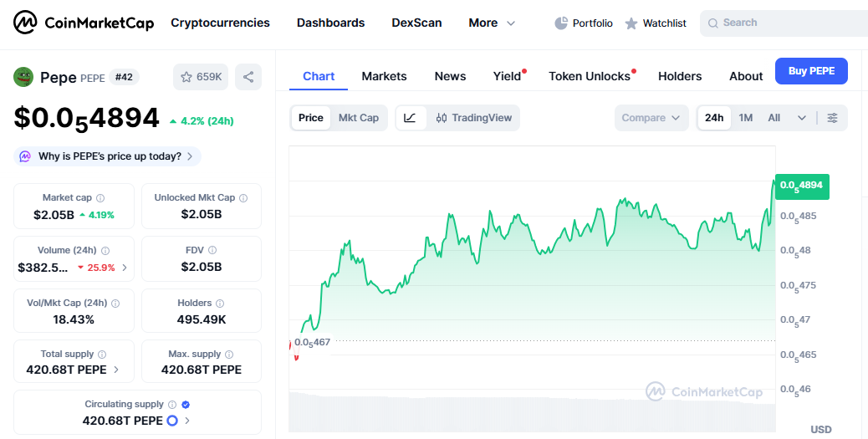The height and width of the screenshot is (439, 868).
Task: Click the Watchlist star in header
Action: click(x=631, y=23)
